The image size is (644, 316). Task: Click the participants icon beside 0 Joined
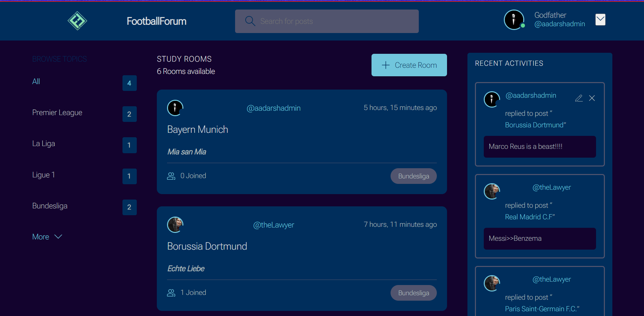pyautogui.click(x=171, y=176)
